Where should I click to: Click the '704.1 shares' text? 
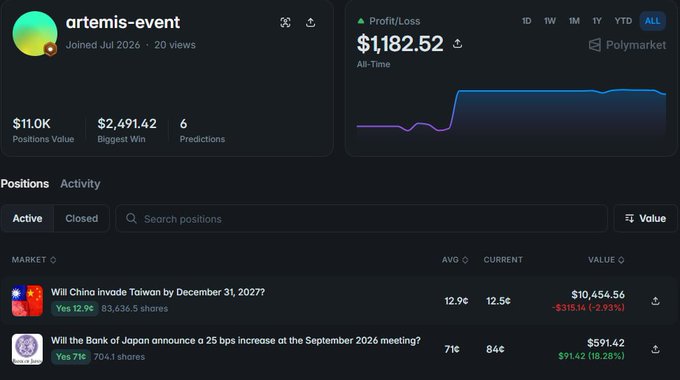click(119, 357)
